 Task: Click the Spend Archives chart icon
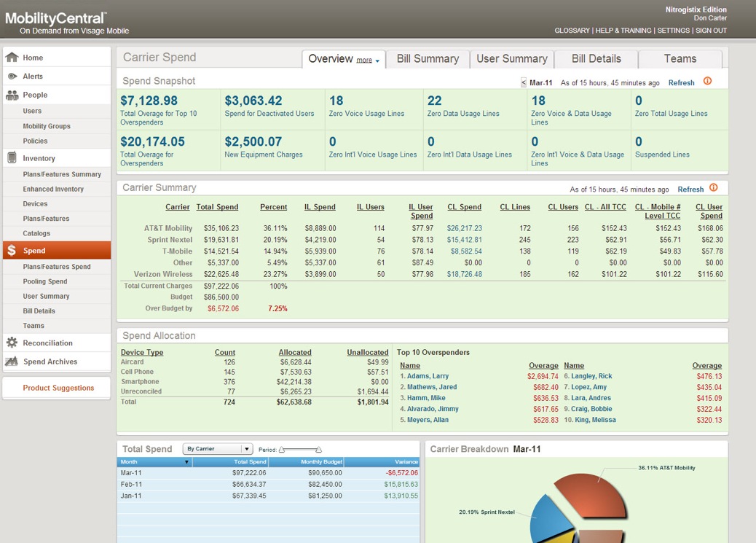tap(12, 362)
